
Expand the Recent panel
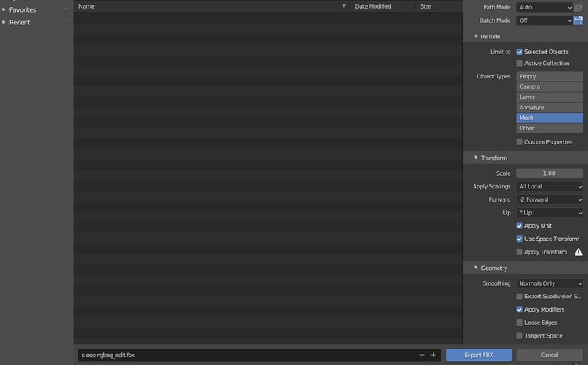point(4,23)
